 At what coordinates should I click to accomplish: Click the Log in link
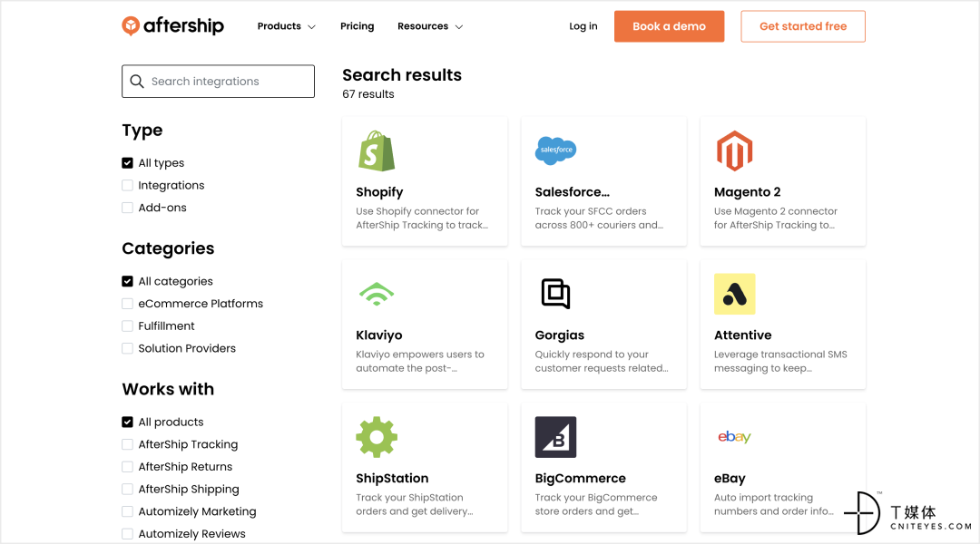click(583, 26)
